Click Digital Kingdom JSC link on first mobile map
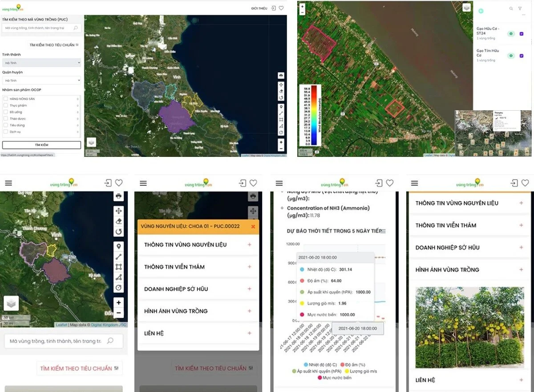534x392 pixels. point(109,325)
